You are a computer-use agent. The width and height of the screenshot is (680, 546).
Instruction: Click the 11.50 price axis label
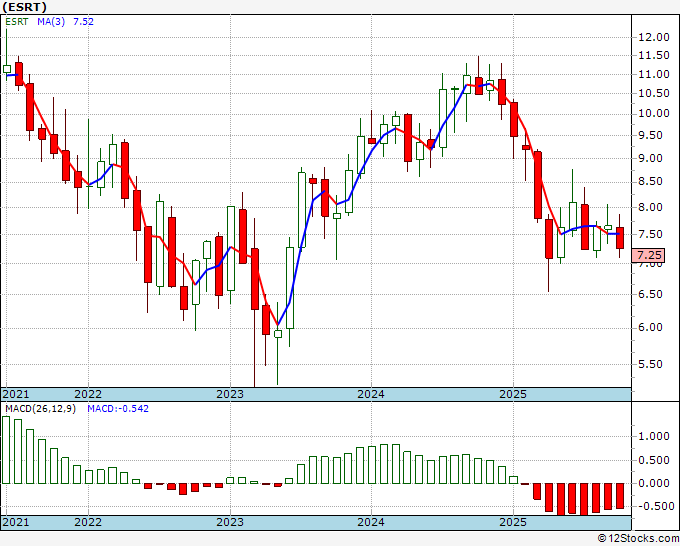654,56
